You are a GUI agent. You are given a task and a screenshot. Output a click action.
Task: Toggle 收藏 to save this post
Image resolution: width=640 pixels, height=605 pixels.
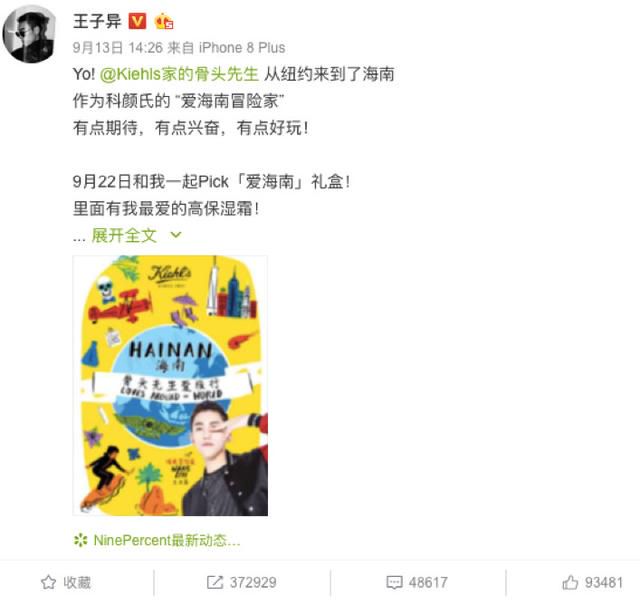(x=66, y=582)
